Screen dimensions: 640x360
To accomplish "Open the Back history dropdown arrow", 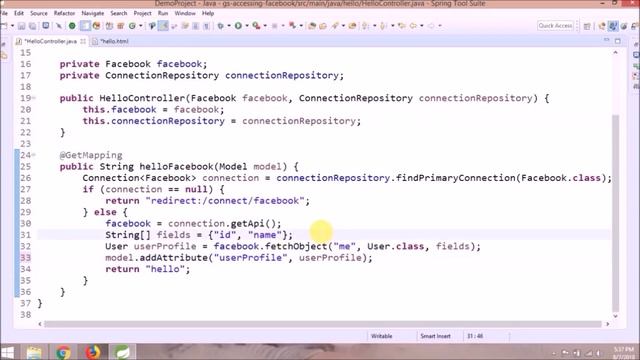I will [422, 26].
